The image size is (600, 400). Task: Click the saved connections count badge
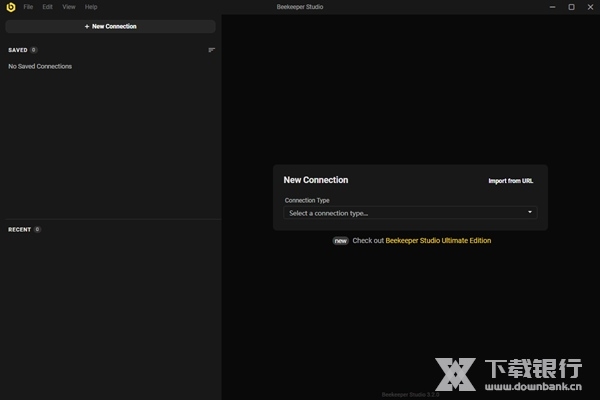pyautogui.click(x=34, y=50)
